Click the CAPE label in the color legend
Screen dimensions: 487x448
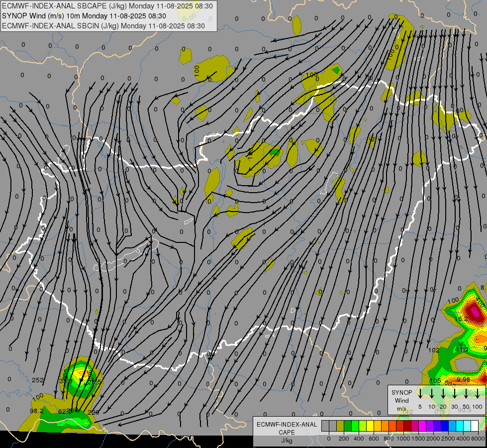287,433
